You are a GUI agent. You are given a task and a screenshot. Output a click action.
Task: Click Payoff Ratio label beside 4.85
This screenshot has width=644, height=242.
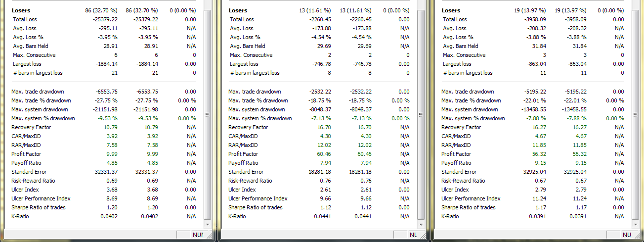point(27,163)
